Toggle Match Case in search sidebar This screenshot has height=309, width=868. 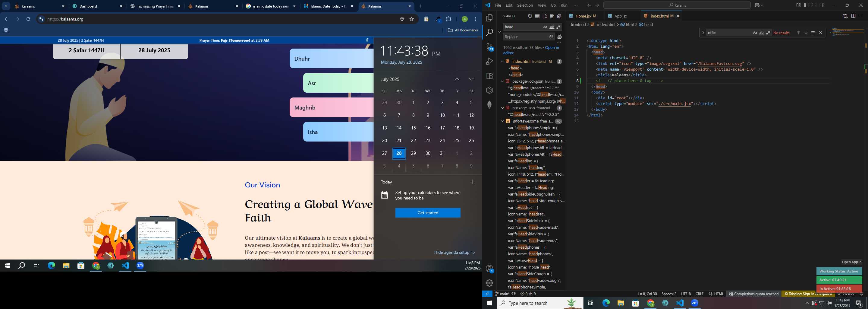coord(545,27)
